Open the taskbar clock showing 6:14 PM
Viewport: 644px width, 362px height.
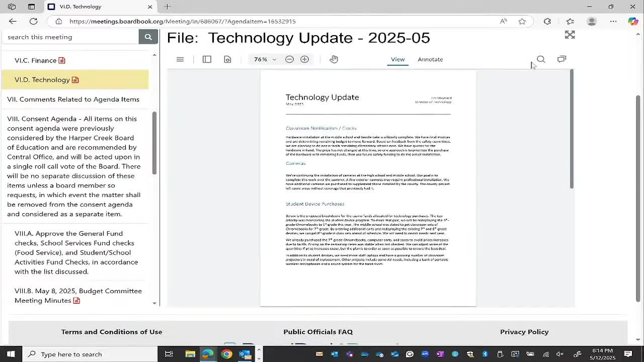click(602, 354)
